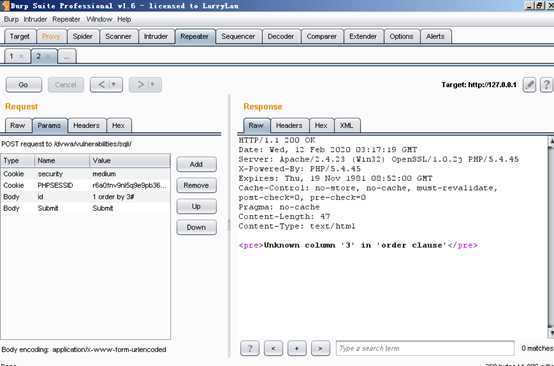Click the help button left of search box
Image resolution: width=554 pixels, height=366 pixels.
click(x=250, y=348)
